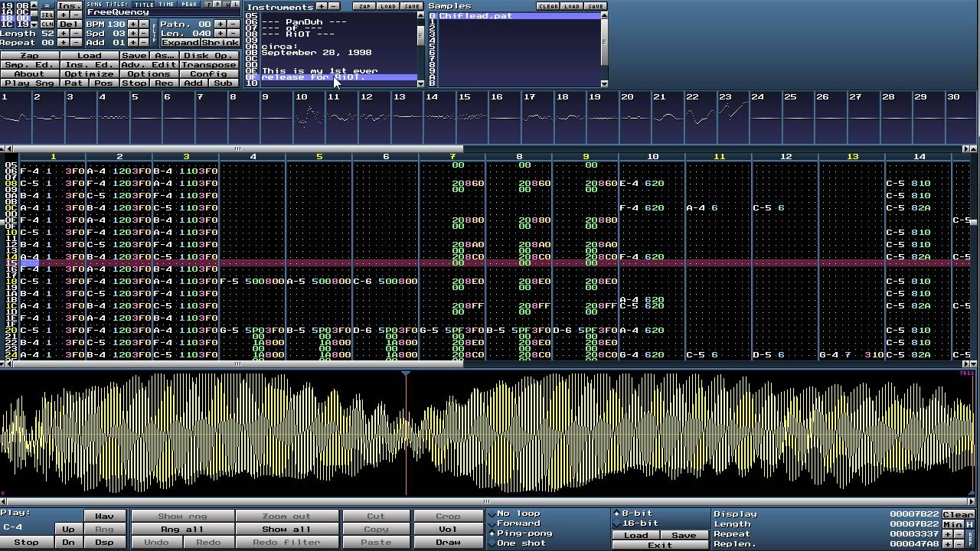The width and height of the screenshot is (980, 551).
Task: Click SAVE in the Samples panel
Action: tap(596, 6)
